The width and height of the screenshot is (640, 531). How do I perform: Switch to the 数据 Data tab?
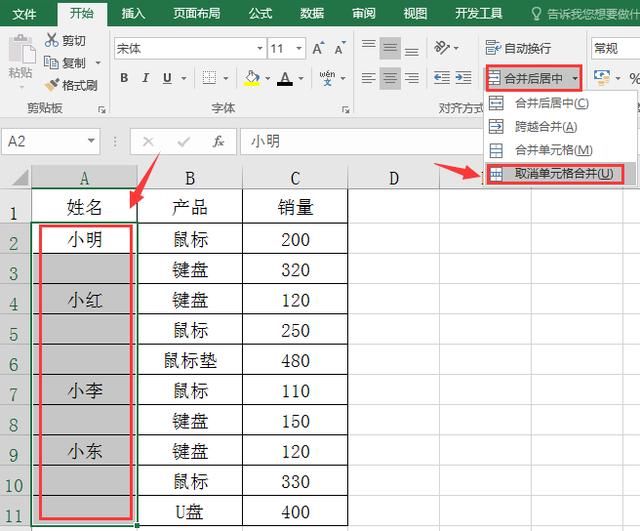coord(312,13)
